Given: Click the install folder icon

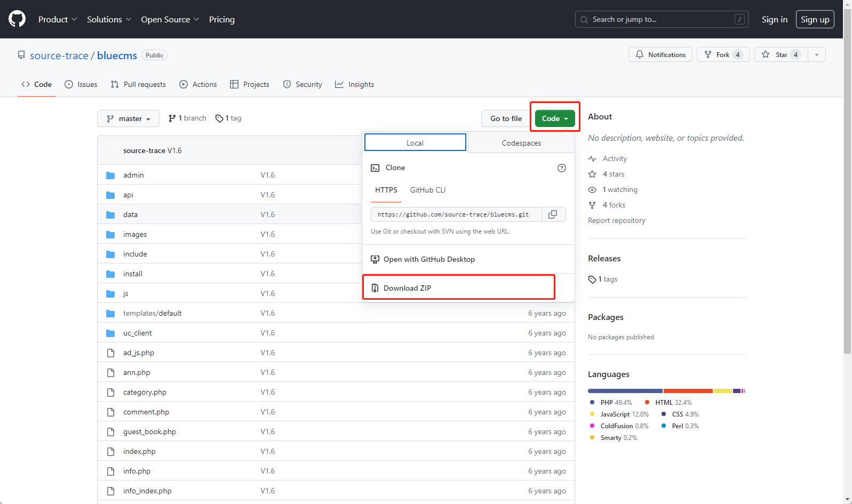Looking at the screenshot, I should tap(110, 274).
